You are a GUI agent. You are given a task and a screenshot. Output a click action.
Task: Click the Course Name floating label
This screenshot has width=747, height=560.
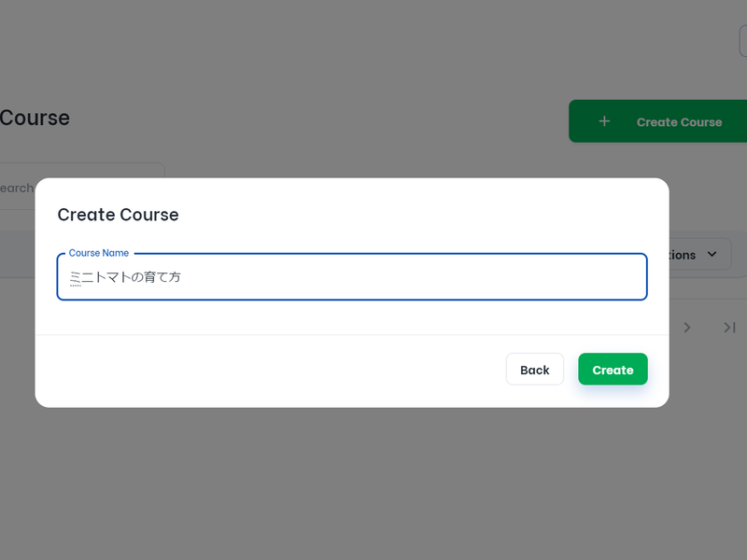tap(99, 253)
